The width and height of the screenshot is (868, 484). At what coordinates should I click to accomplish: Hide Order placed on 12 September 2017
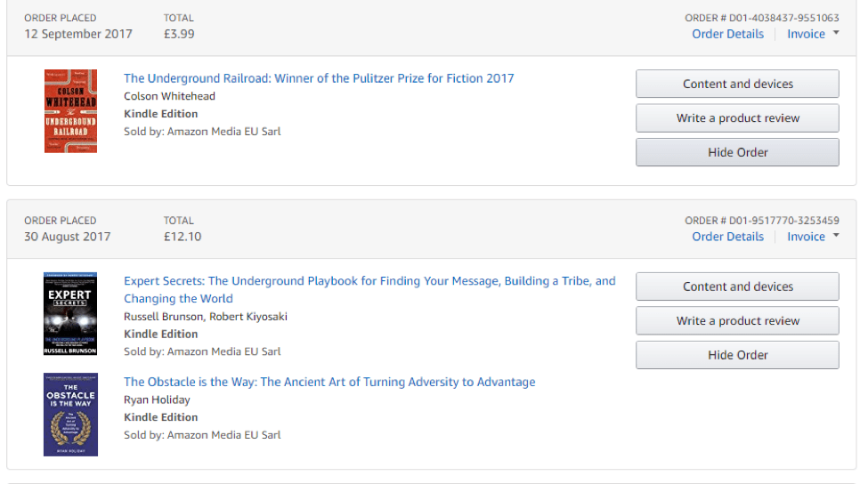coord(737,152)
